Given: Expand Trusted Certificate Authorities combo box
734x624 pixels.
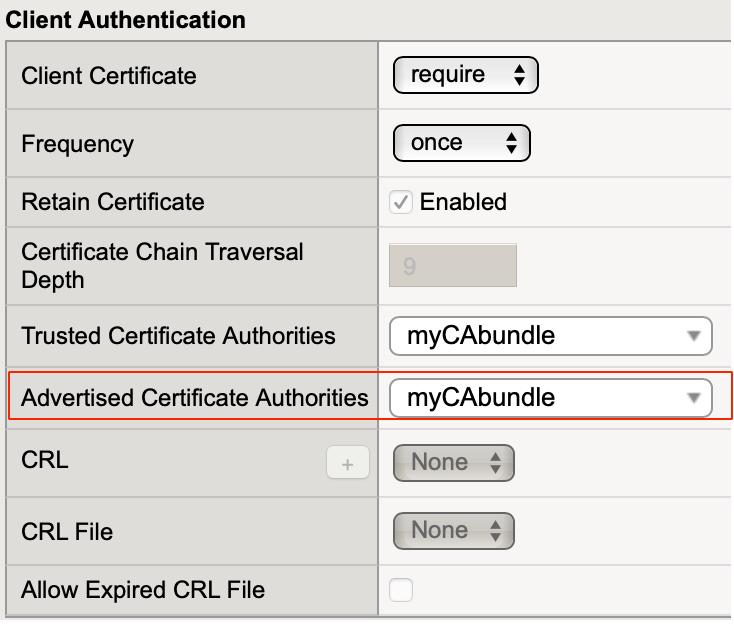Looking at the screenshot, I should 550,337.
